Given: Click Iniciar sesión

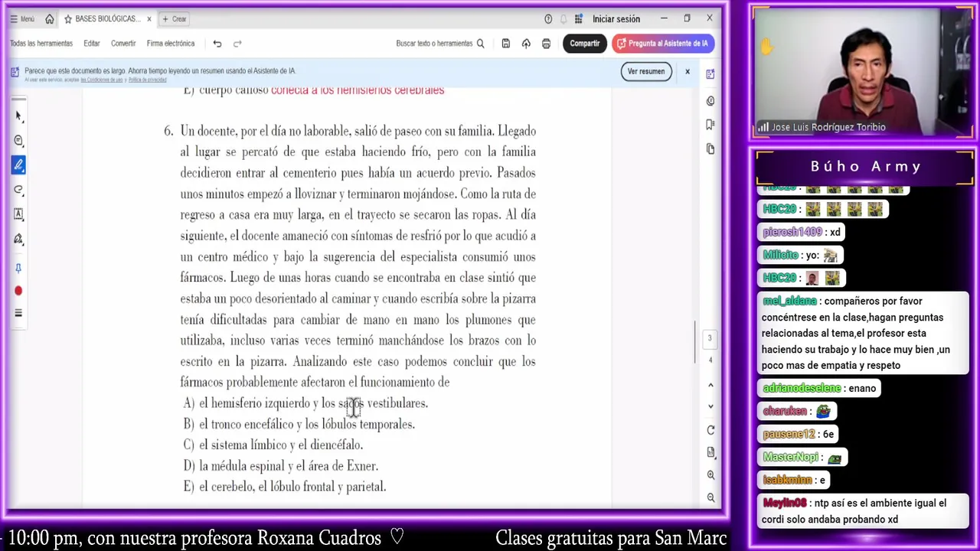Looking at the screenshot, I should [616, 19].
